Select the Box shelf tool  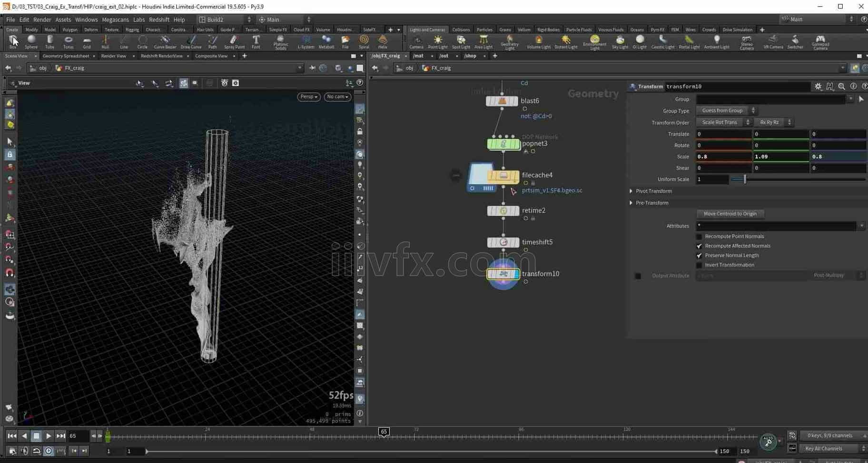point(13,42)
